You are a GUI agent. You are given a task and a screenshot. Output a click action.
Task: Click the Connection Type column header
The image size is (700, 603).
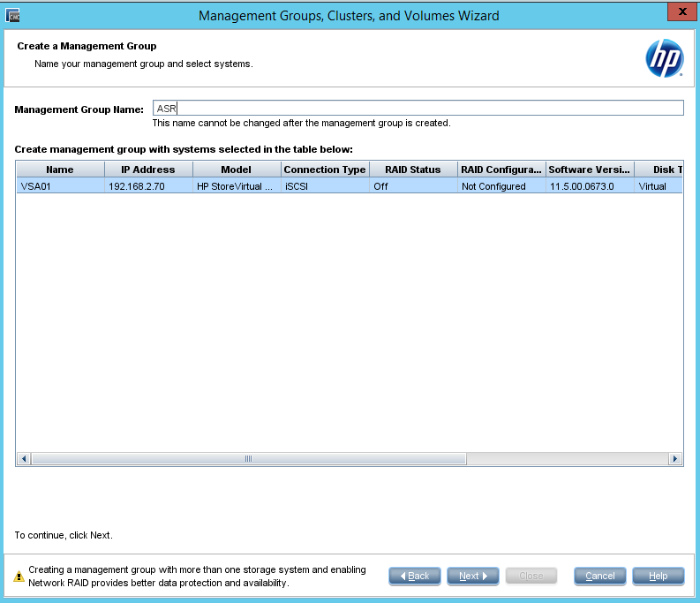(x=325, y=170)
